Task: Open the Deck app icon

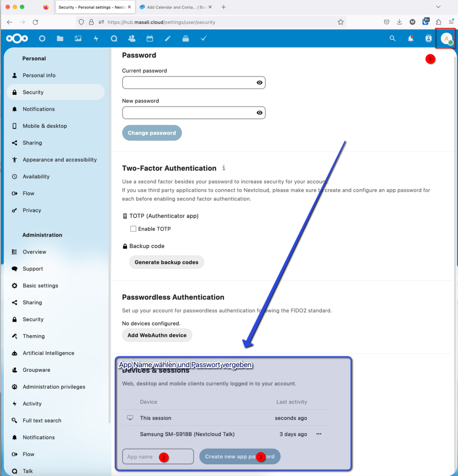Action: pos(186,38)
